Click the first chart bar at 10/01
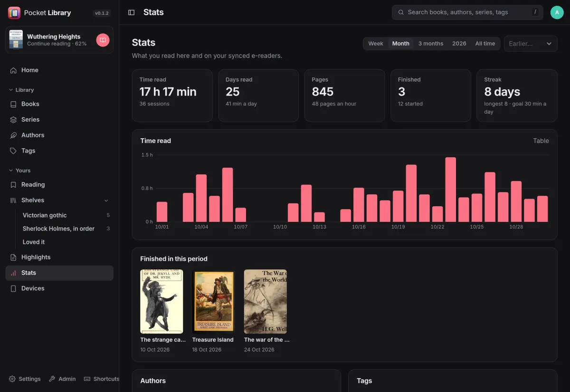 (x=162, y=212)
